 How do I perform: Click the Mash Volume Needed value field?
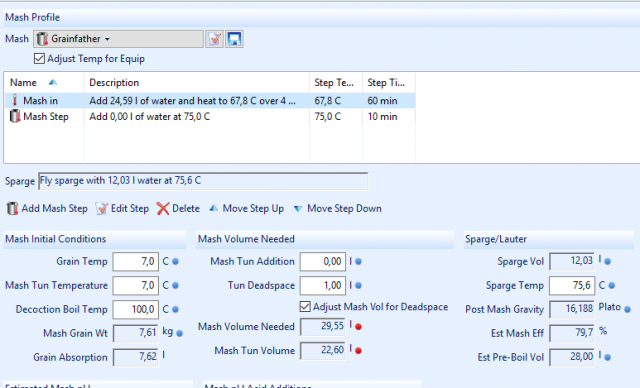tap(323, 326)
